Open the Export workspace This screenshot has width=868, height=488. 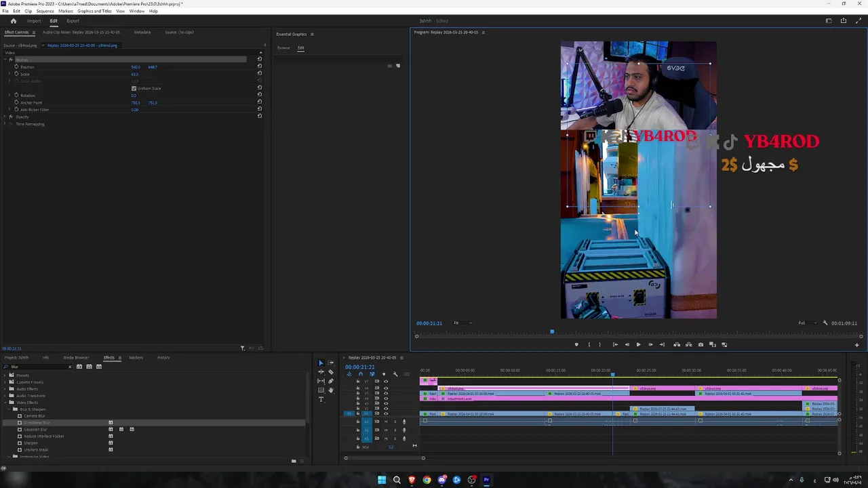click(73, 21)
